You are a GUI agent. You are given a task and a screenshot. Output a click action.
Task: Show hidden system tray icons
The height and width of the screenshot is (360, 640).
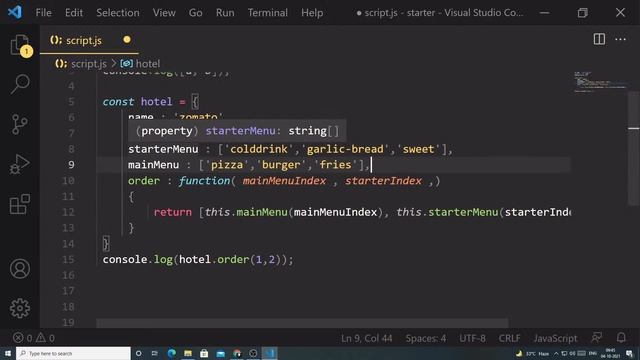[556, 353]
